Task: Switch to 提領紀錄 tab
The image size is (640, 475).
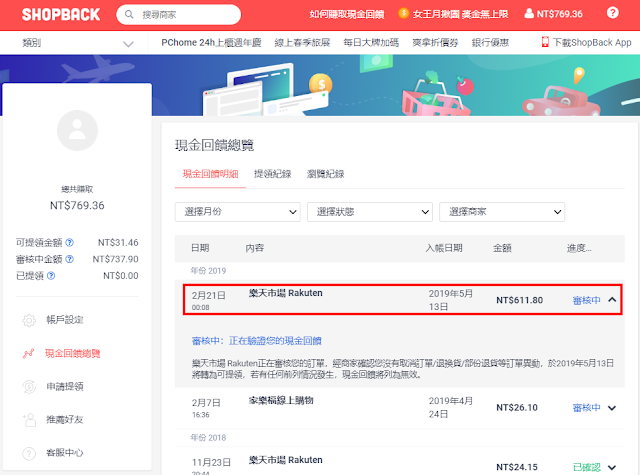Action: coord(273,174)
